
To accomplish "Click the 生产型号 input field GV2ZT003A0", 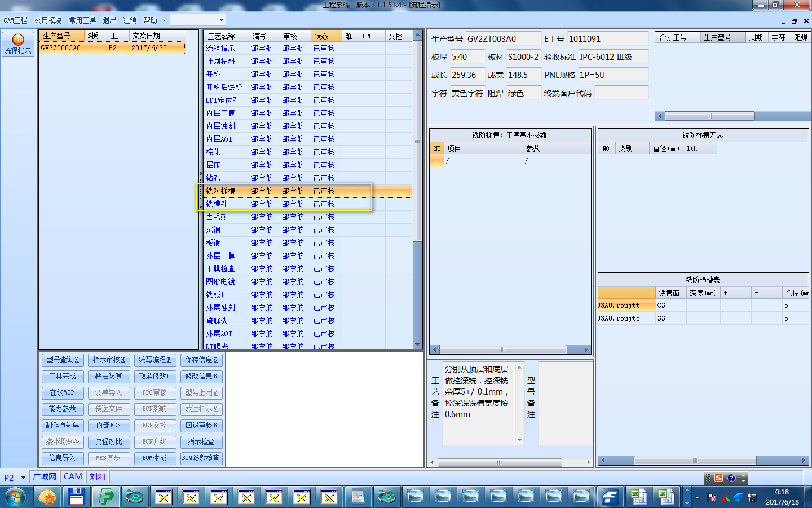I will point(502,39).
